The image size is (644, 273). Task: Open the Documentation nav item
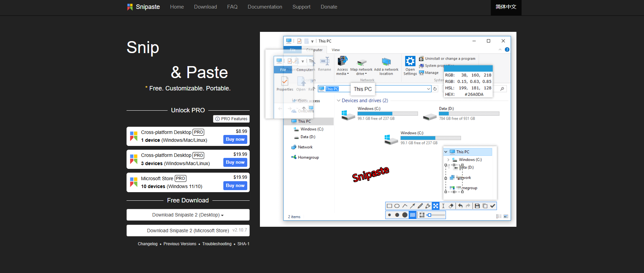pyautogui.click(x=265, y=7)
